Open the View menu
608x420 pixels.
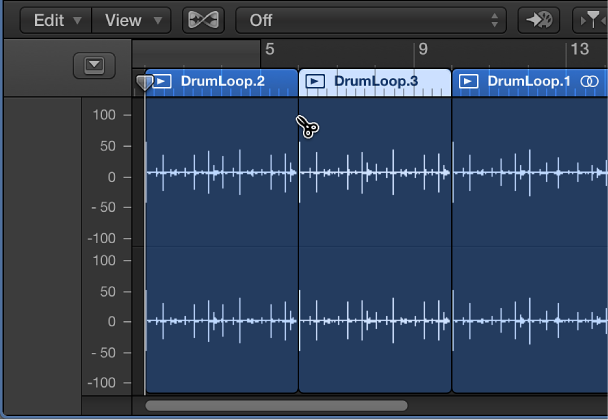tap(131, 20)
